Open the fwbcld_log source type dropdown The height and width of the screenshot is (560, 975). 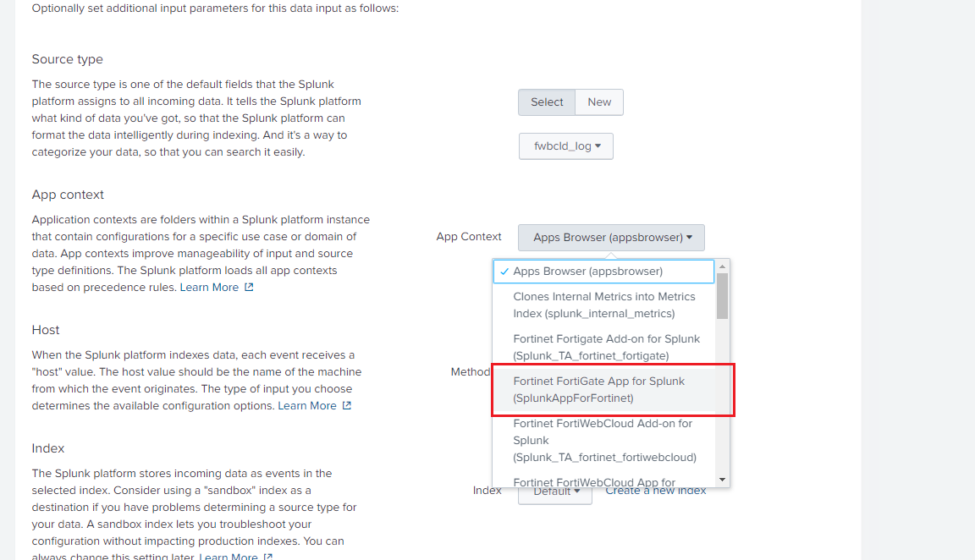[565, 145]
